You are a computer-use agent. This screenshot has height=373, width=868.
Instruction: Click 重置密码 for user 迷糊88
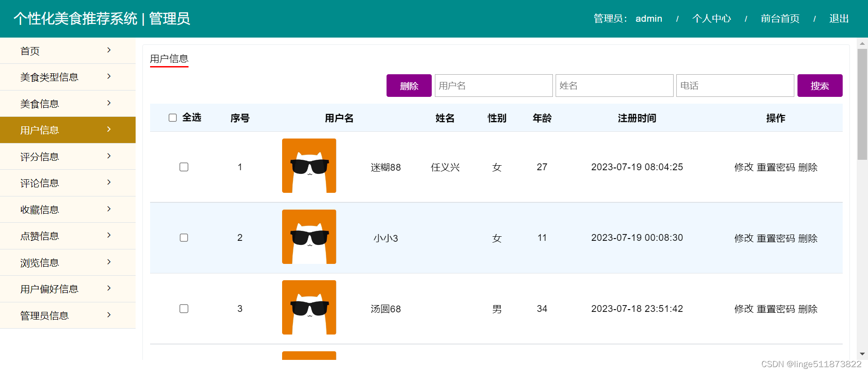pyautogui.click(x=776, y=167)
